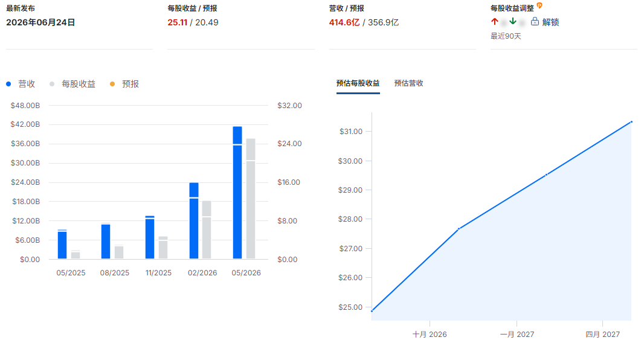The image size is (644, 343).
Task: Click the $25.00 line chart axis label
Action: [x=350, y=307]
